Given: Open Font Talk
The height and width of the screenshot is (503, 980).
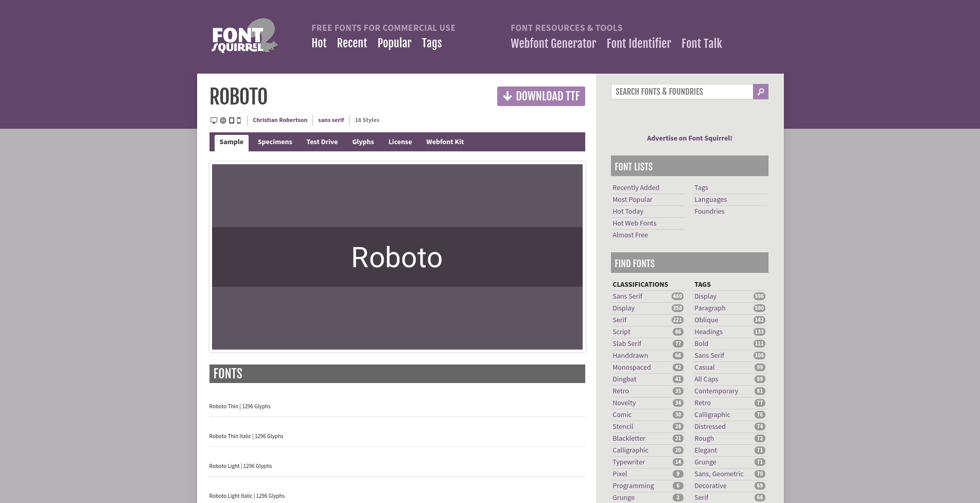Looking at the screenshot, I should [702, 43].
